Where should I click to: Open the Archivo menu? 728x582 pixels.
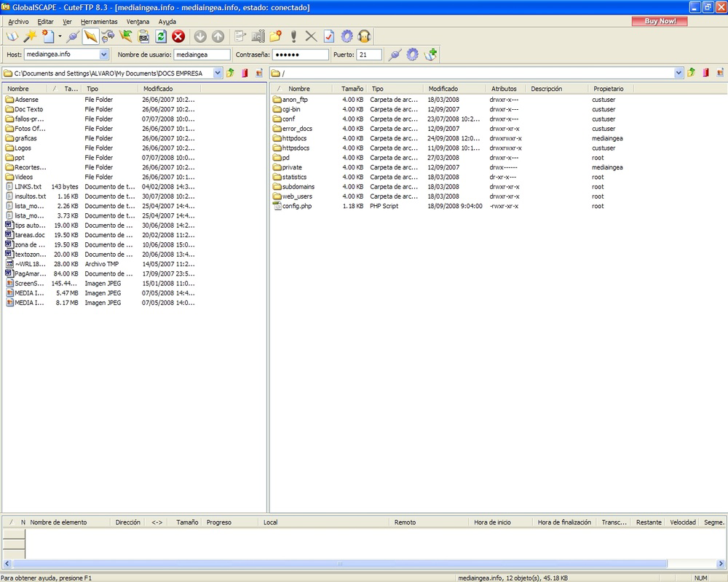coord(19,21)
